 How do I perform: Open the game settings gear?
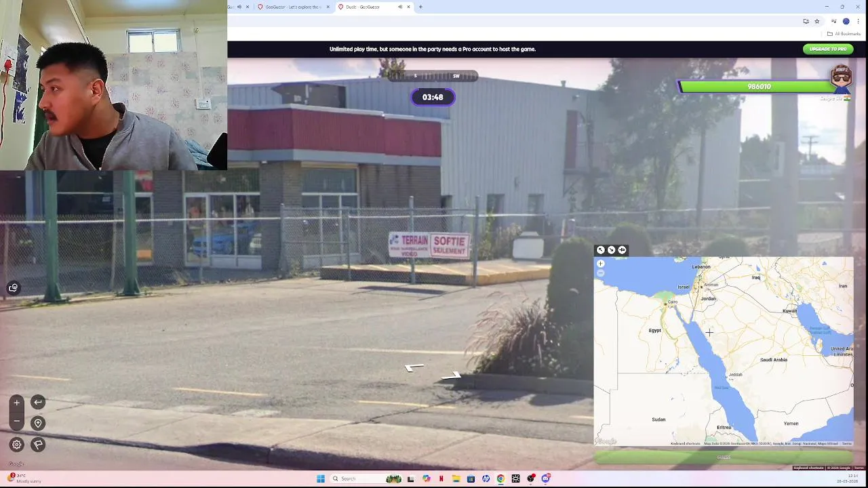click(x=17, y=445)
